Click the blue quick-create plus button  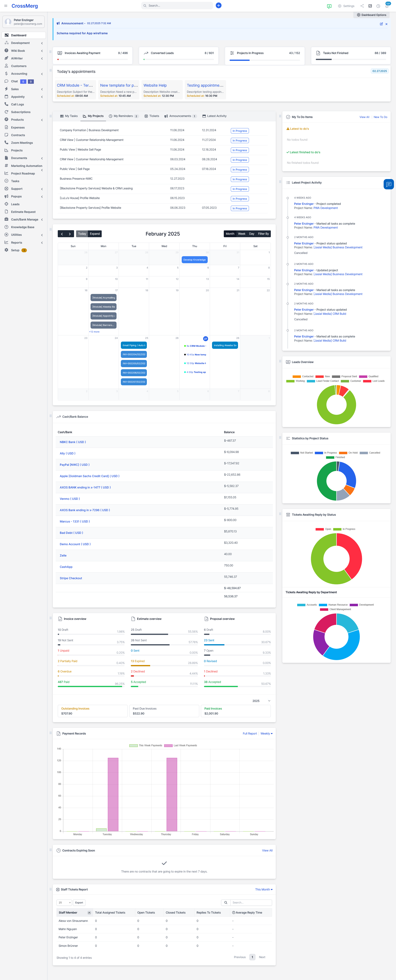(218, 5)
